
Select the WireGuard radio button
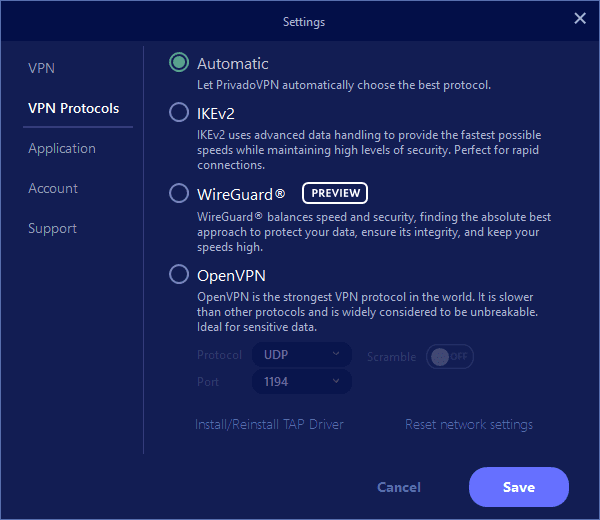(179, 193)
